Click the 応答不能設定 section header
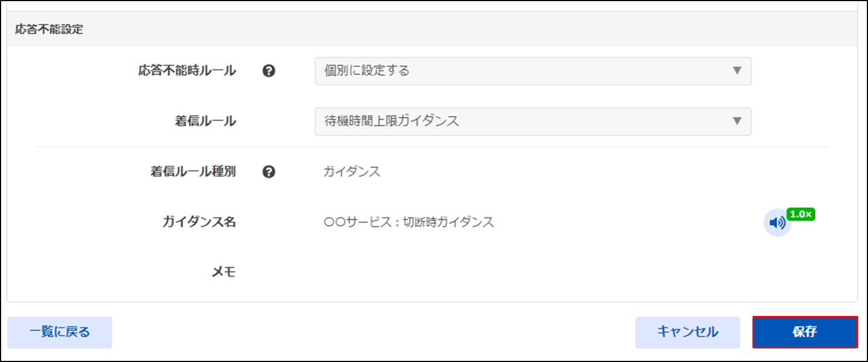 49,30
